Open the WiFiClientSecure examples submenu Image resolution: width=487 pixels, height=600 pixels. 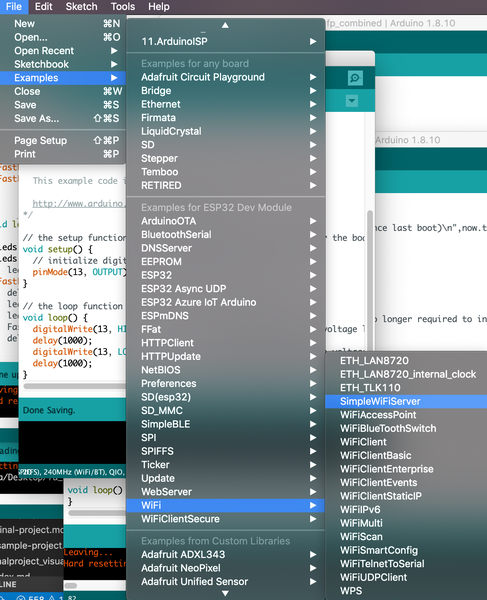225,519
